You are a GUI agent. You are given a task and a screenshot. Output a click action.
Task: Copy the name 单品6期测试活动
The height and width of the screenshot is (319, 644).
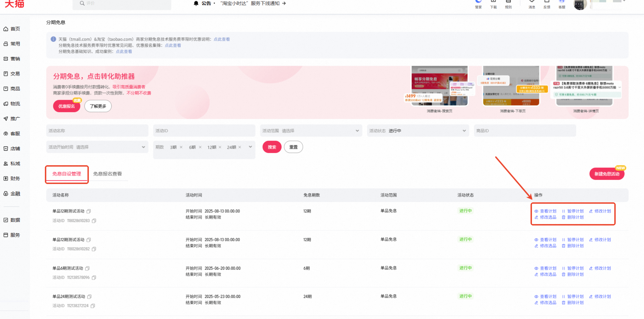pos(87,268)
